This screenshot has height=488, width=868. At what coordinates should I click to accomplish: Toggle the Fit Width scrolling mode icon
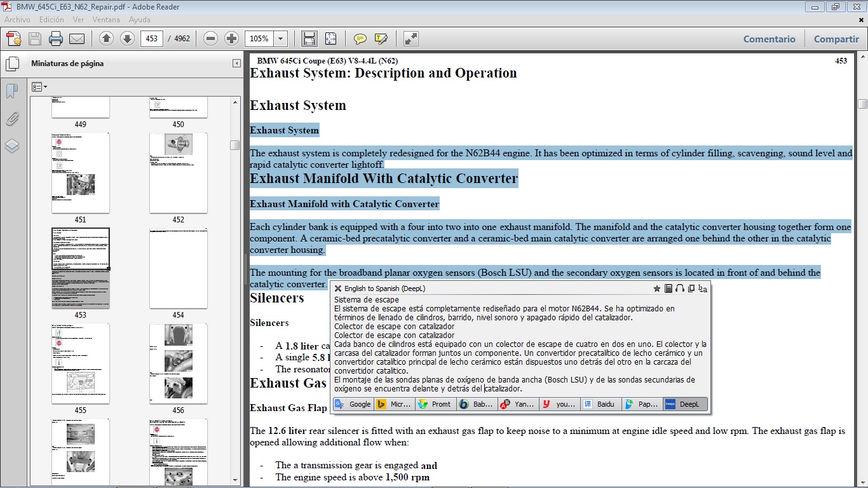click(x=309, y=39)
